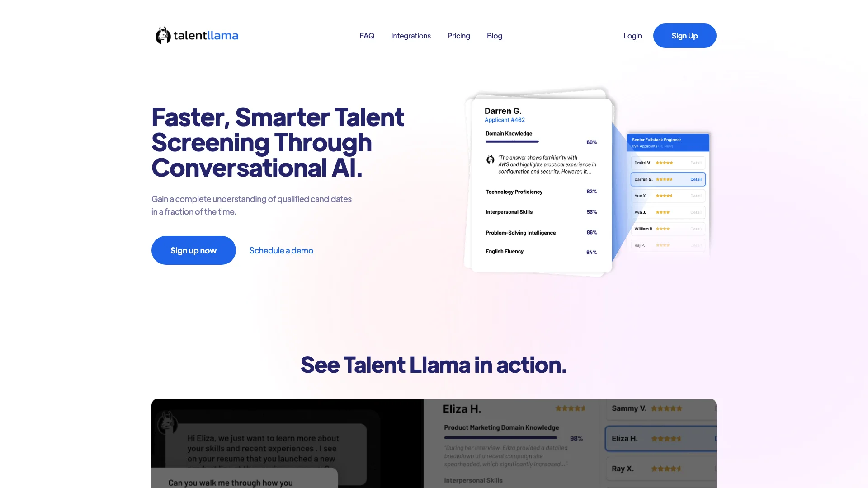Click the Login link
The height and width of the screenshot is (488, 868).
(x=632, y=35)
